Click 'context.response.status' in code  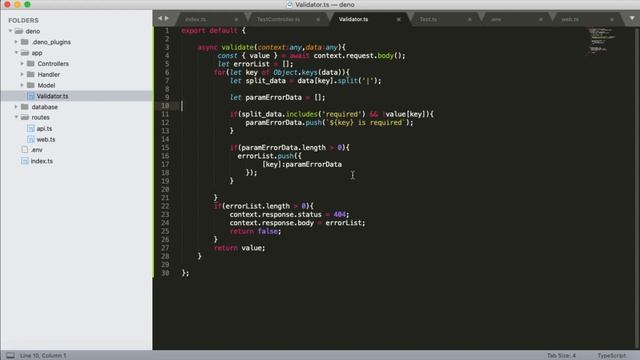point(276,214)
